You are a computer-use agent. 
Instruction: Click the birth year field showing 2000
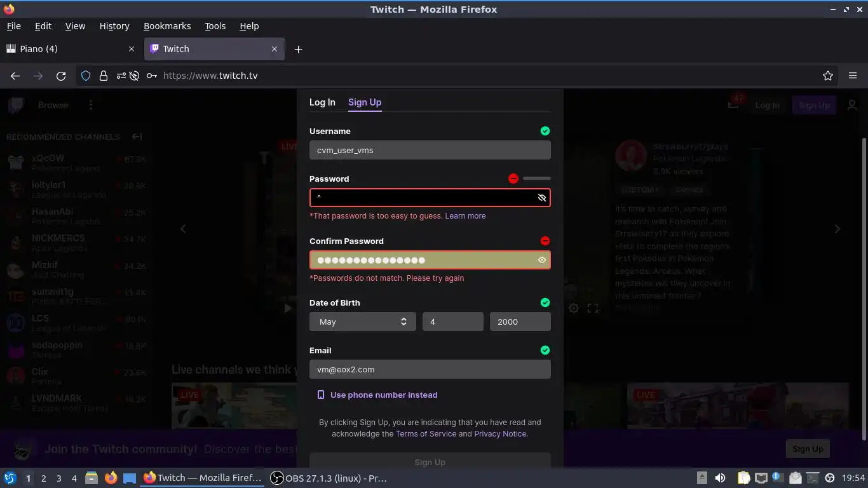520,322
